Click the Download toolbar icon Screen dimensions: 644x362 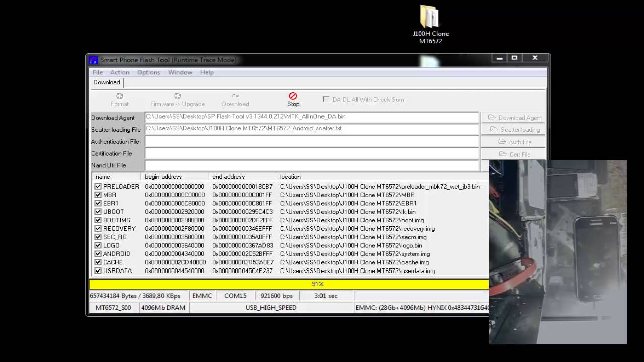coord(235,99)
